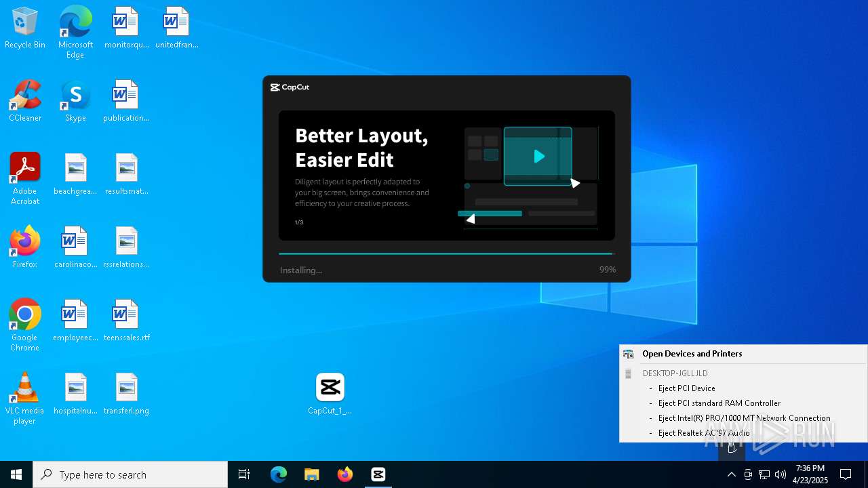Image resolution: width=868 pixels, height=488 pixels.
Task: Open Firefox from the taskbar
Action: click(345, 474)
